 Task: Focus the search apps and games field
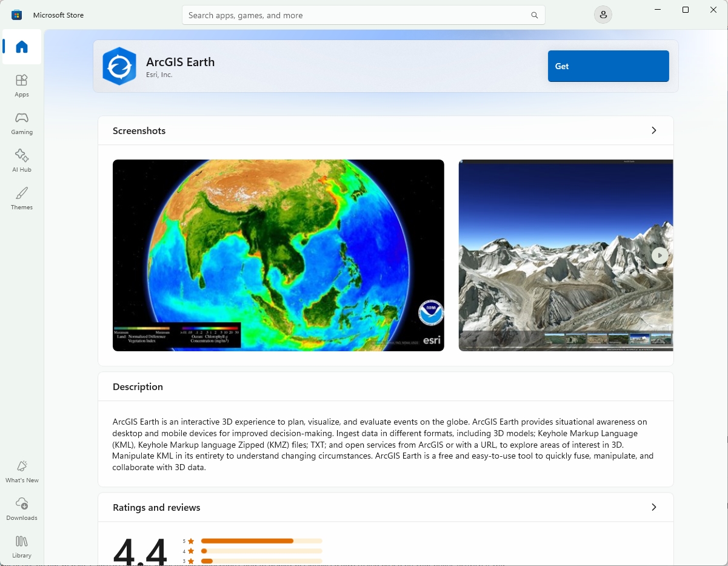click(363, 15)
